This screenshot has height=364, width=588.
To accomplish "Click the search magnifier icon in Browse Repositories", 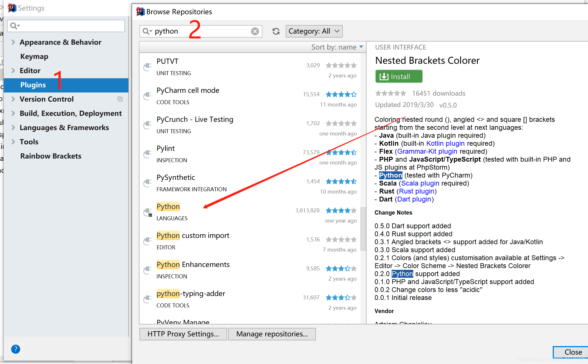I will tap(146, 31).
